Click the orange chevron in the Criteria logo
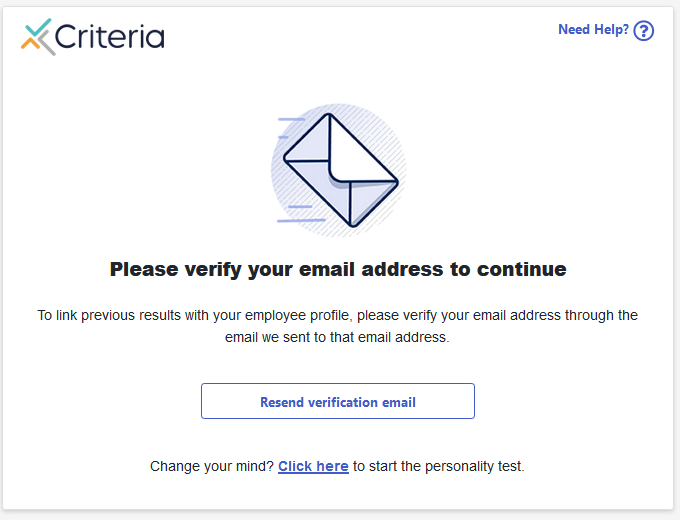Viewport: 680px width, 520px height. pos(29,44)
